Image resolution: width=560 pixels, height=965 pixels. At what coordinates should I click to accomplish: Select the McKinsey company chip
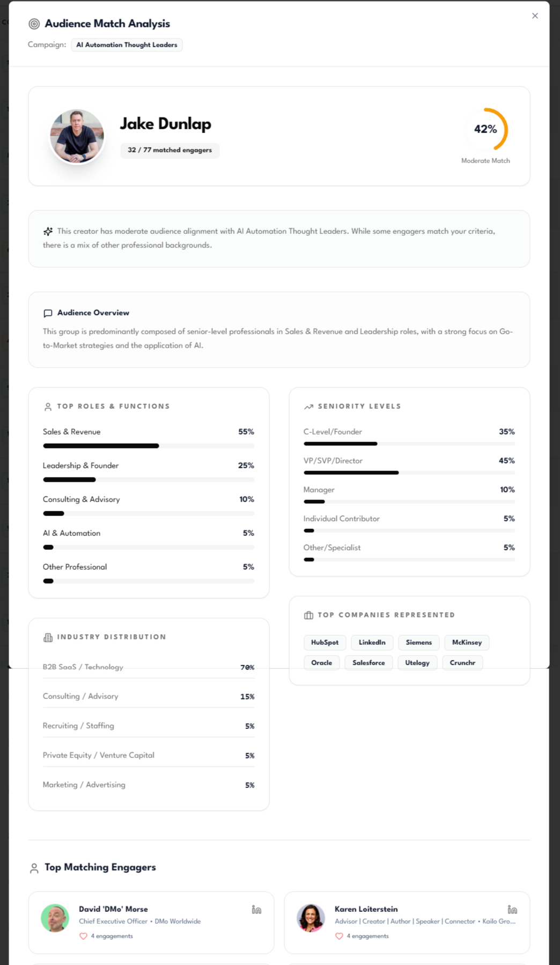(466, 643)
